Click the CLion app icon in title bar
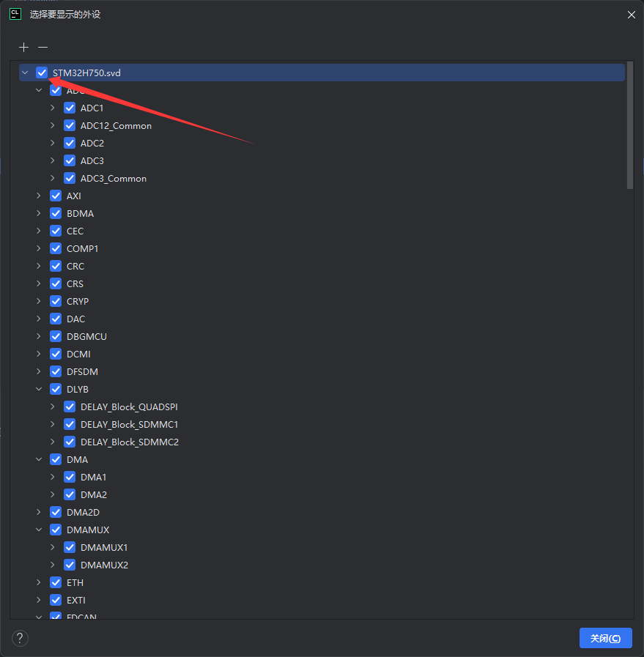 tap(15, 14)
